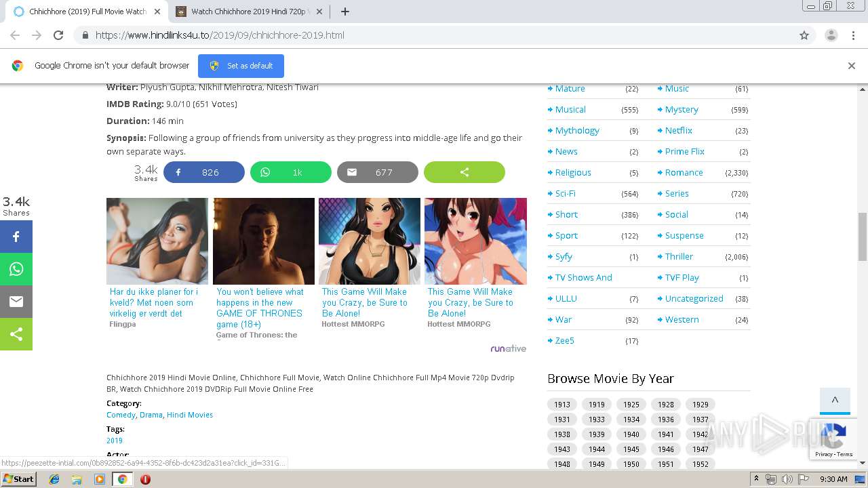The image size is (868, 488).
Task: Share via WhatsApp 1k button
Action: [291, 172]
